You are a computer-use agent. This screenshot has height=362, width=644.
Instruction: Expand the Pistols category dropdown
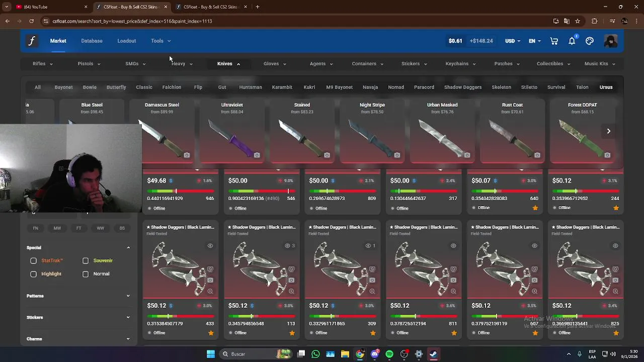89,64
